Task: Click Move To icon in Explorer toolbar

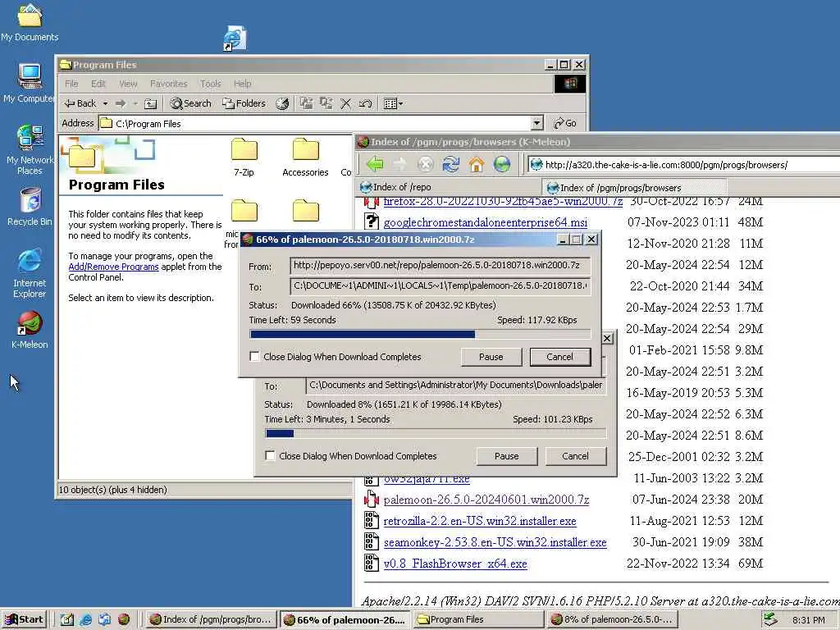Action: (x=306, y=103)
